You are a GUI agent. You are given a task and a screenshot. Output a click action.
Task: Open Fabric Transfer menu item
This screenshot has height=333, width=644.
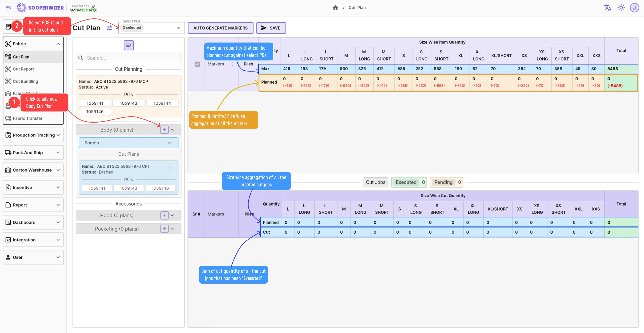point(28,118)
